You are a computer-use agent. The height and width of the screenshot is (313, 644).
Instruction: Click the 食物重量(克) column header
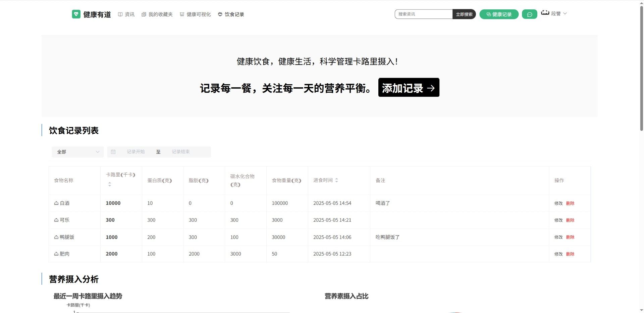tap(286, 180)
